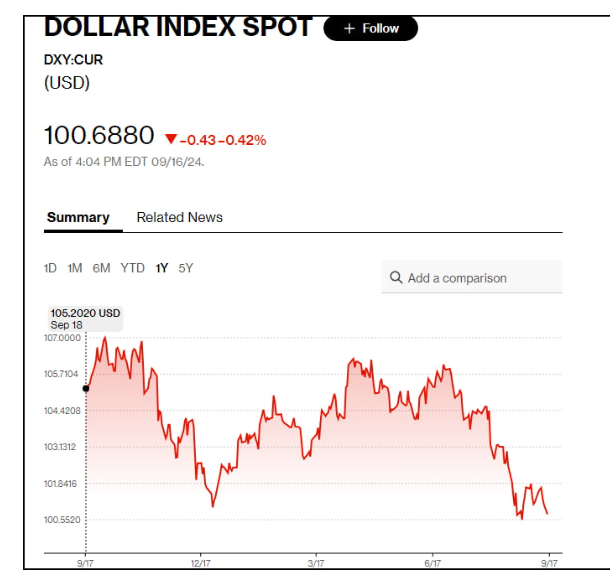Click the black chart data point marker
610x575 pixels.
click(86, 388)
